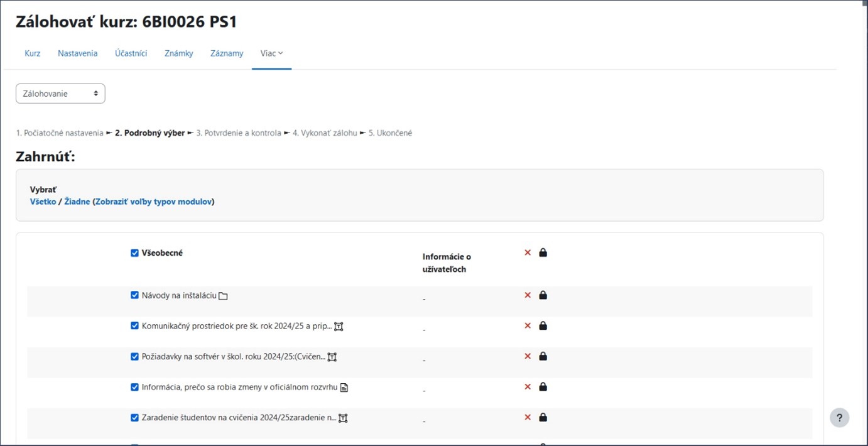Click the page icon next to Informácia, prečo sa robia
The image size is (868, 446).
click(x=344, y=388)
